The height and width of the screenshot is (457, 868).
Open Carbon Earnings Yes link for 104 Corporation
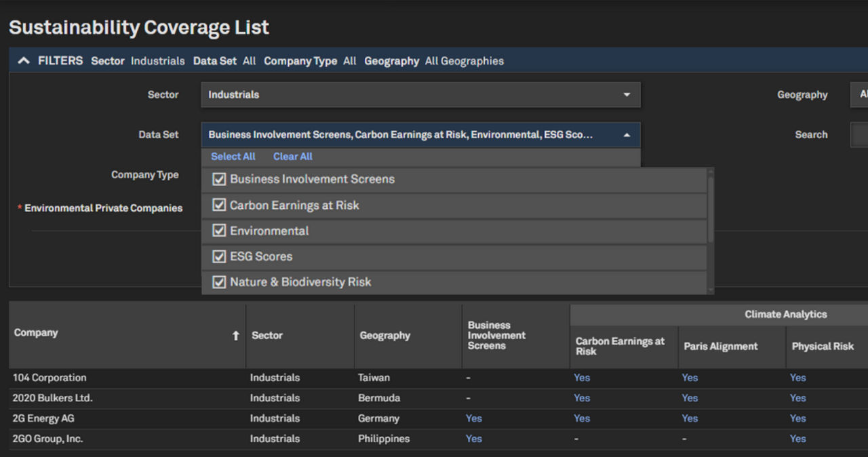(x=582, y=378)
